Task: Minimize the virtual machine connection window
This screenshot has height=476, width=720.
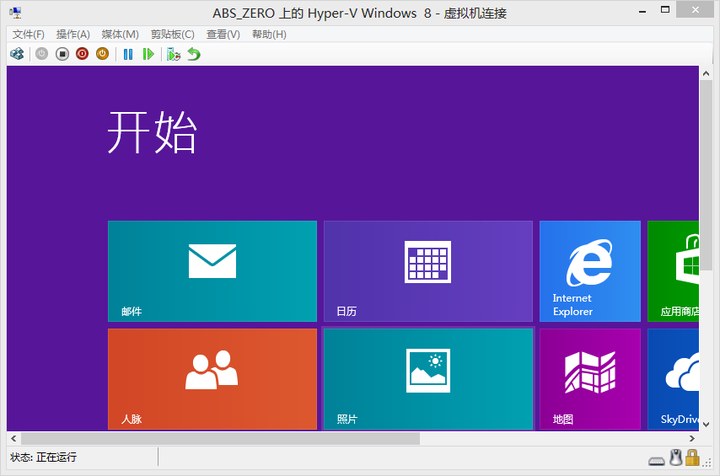Action: 642,11
